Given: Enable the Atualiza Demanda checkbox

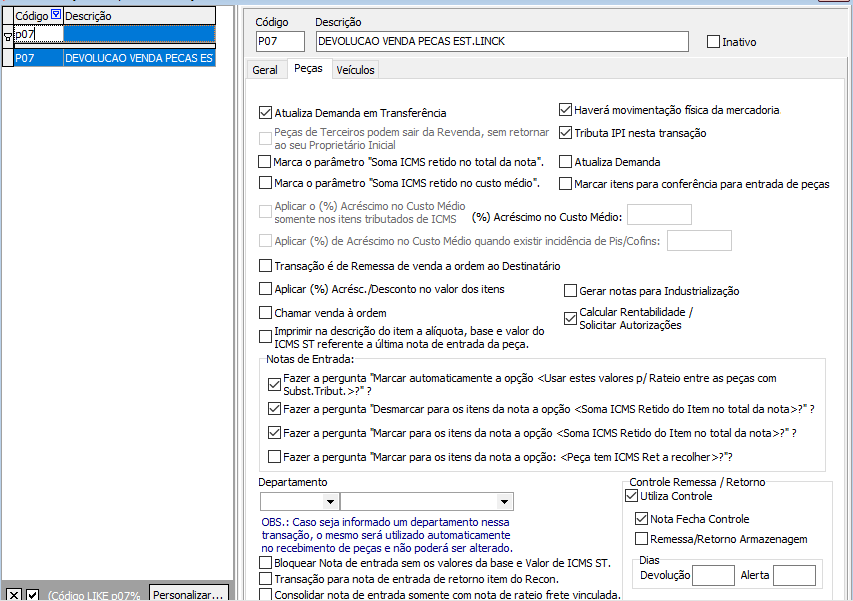Looking at the screenshot, I should click(x=565, y=162).
